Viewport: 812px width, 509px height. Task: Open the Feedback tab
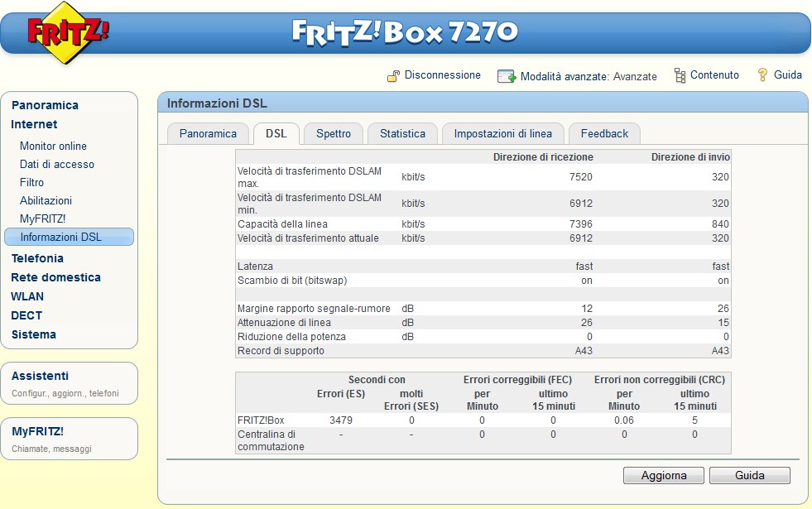(x=604, y=133)
